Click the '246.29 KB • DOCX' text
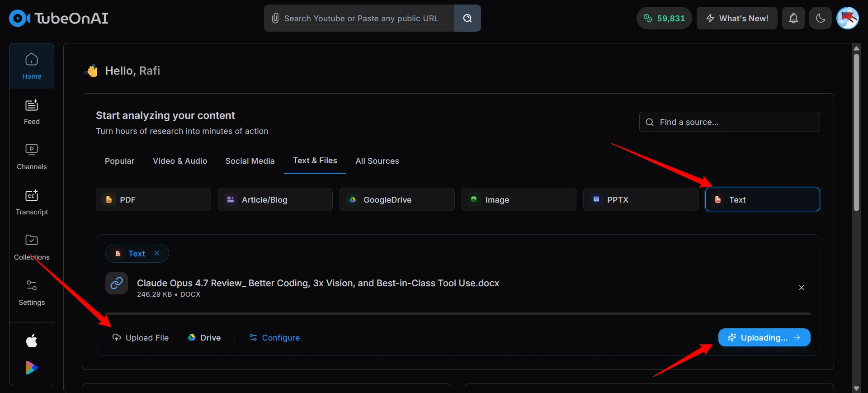The height and width of the screenshot is (393, 868). (169, 294)
